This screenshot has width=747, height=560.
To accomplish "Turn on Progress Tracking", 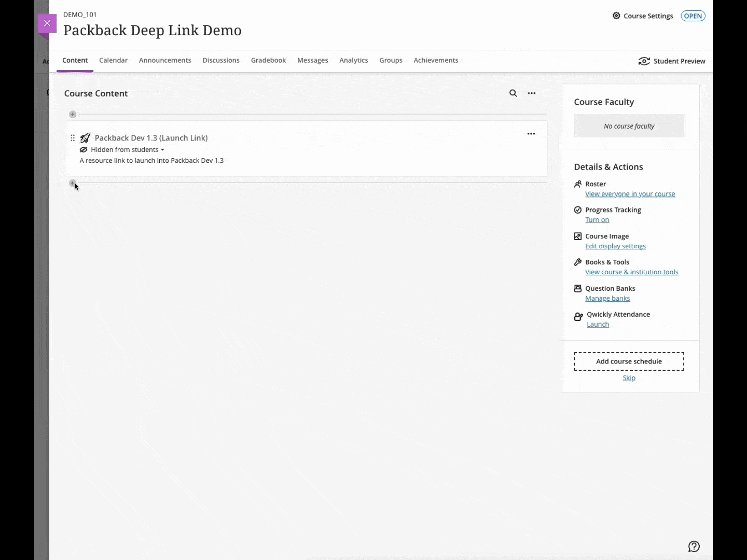I will coord(597,220).
